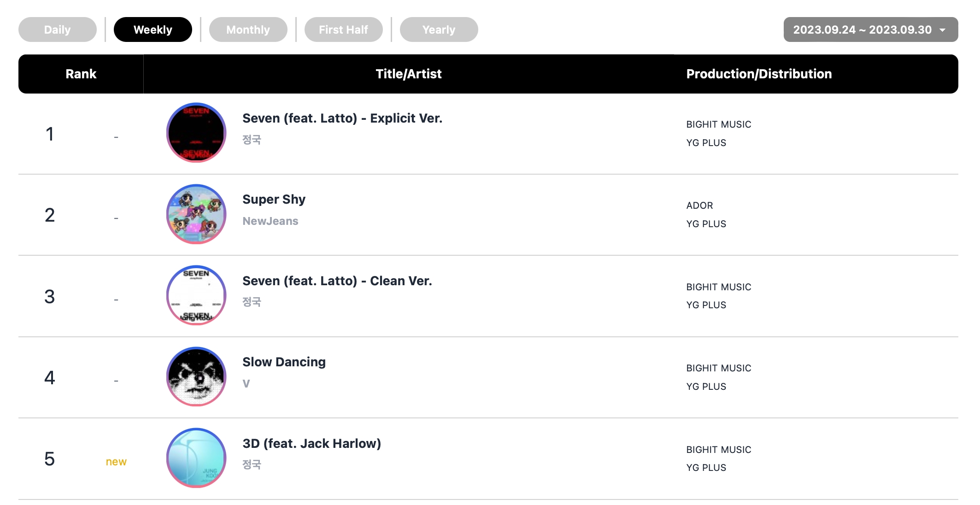This screenshot has width=980, height=505.
Task: Click the Title/Artist column header
Action: tap(409, 74)
